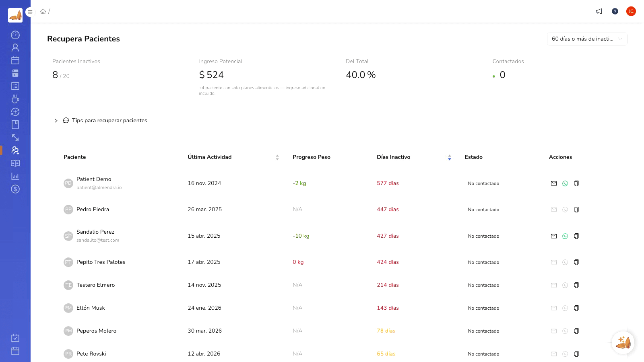Expand Tips para recuperar pacientes
Screen dimensions: 644x362
pos(101,121)
